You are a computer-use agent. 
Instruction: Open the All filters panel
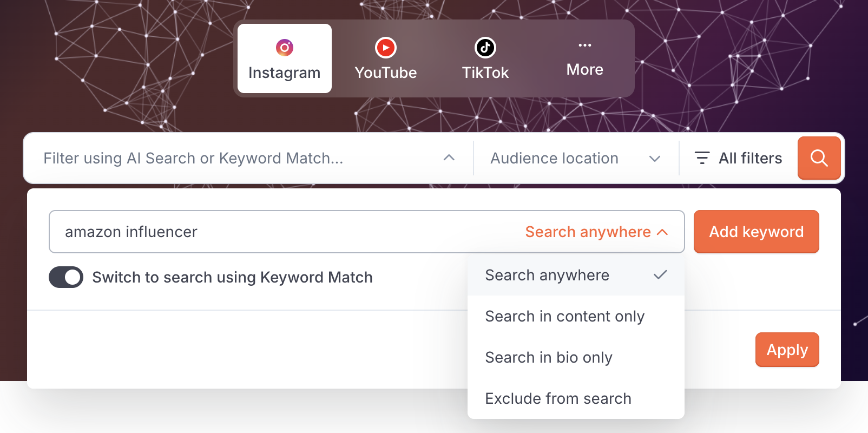pos(738,158)
